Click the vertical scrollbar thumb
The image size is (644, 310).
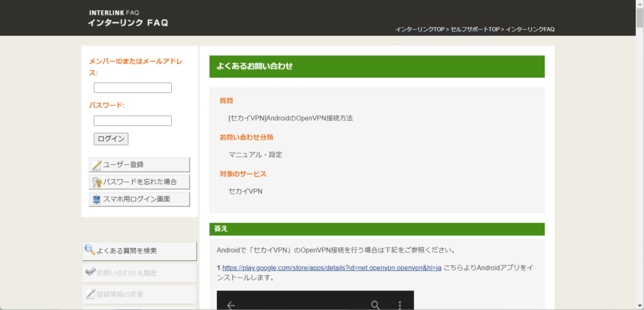640,18
